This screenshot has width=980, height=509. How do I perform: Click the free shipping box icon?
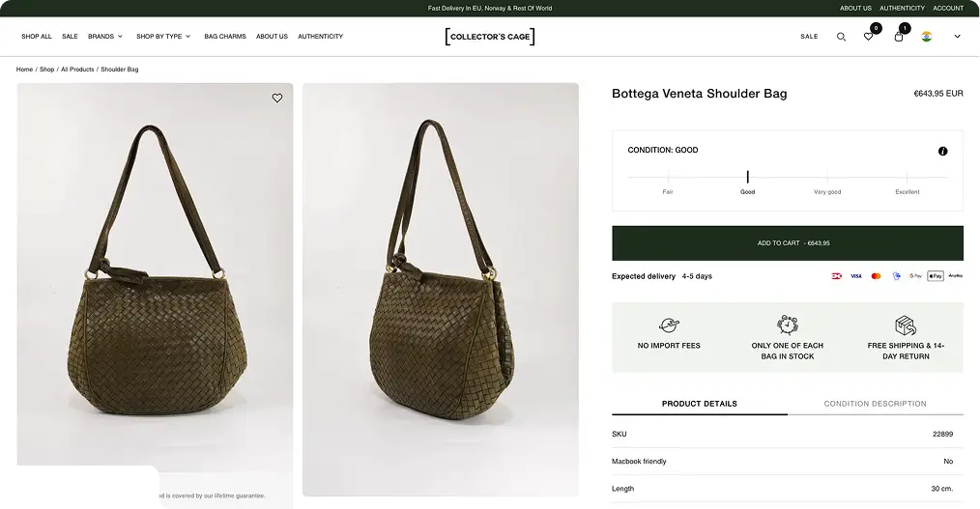tap(905, 325)
